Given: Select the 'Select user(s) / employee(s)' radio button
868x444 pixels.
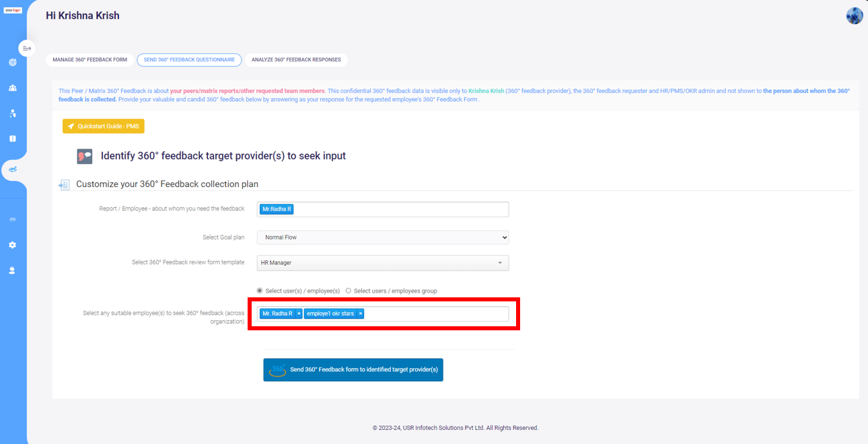Looking at the screenshot, I should click(x=260, y=291).
